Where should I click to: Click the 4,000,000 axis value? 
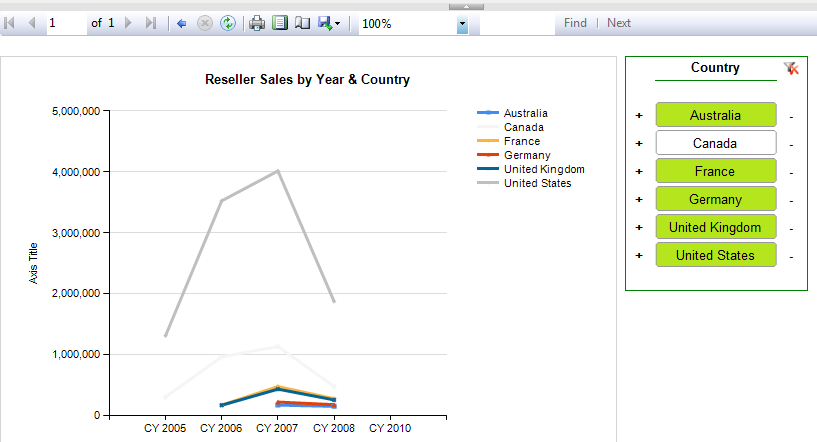(x=76, y=172)
